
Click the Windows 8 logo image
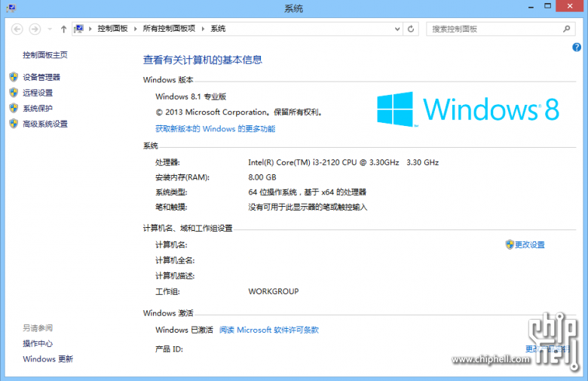467,109
